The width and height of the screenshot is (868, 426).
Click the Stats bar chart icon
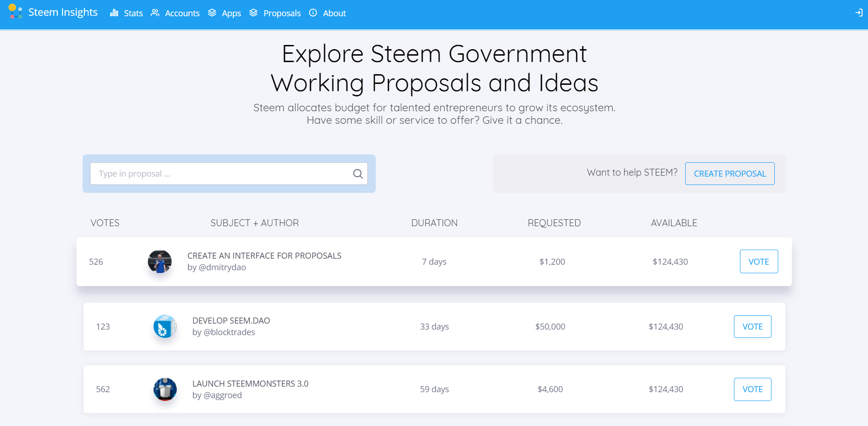point(114,13)
